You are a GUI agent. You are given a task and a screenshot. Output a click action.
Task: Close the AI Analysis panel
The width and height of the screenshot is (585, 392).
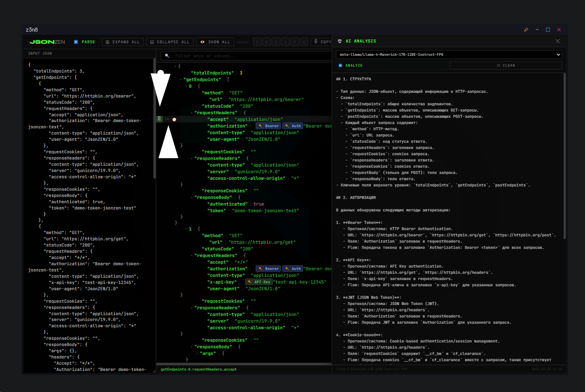point(558,41)
